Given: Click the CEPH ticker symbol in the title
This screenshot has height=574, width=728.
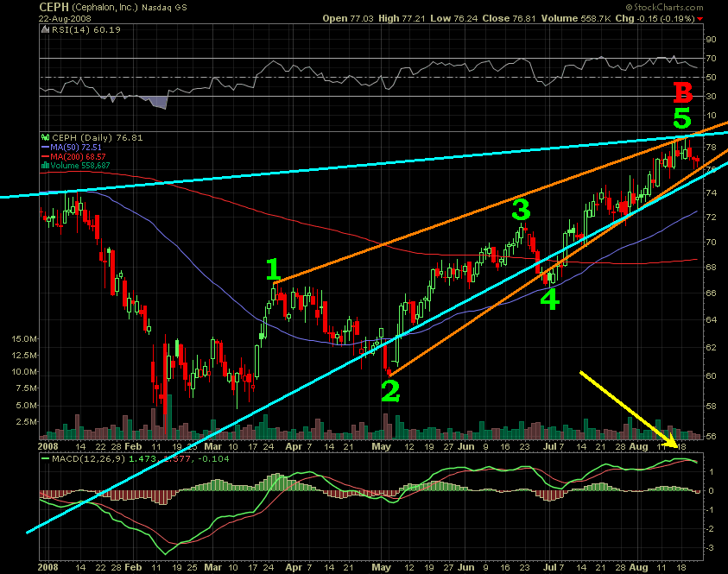Looking at the screenshot, I should [x=54, y=7].
